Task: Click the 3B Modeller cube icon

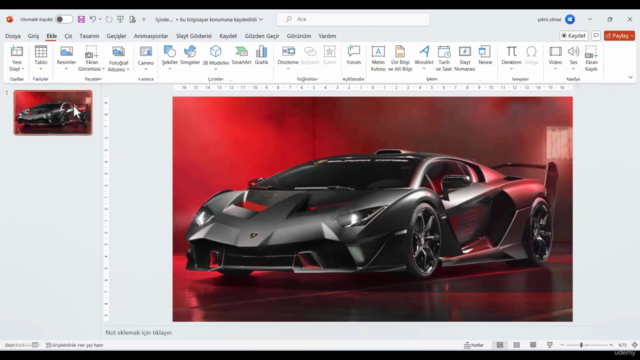Action: pos(216,51)
